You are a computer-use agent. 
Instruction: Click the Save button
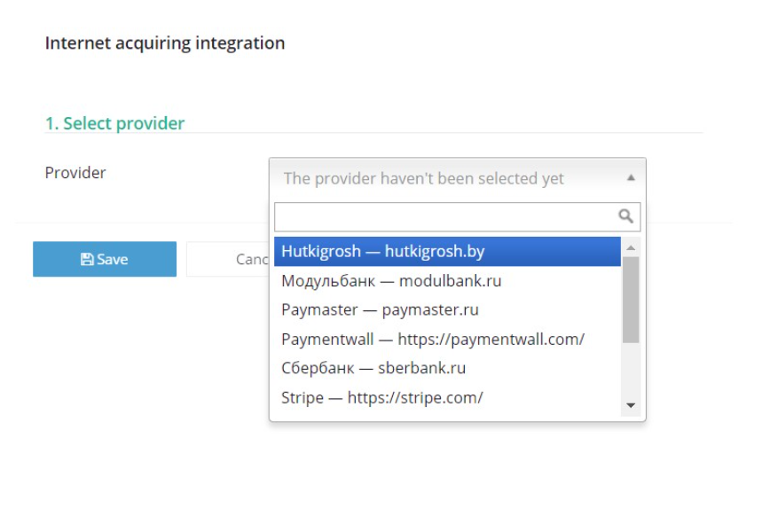pyautogui.click(x=105, y=259)
